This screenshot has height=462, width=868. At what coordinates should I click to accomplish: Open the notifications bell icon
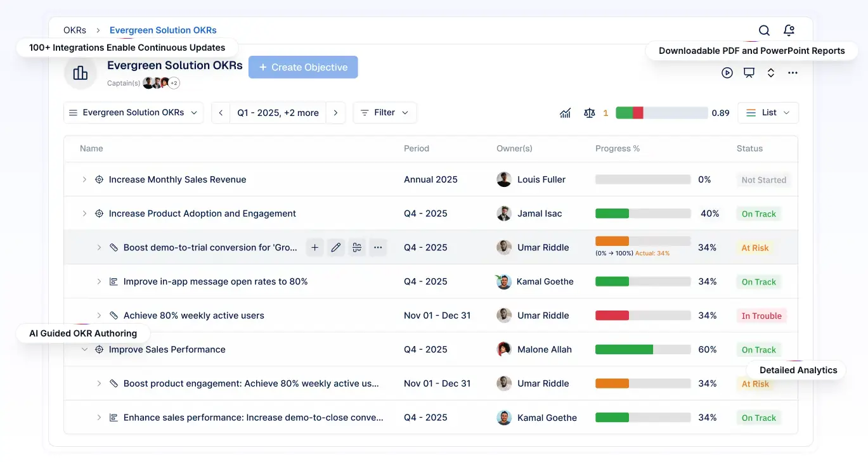(789, 30)
